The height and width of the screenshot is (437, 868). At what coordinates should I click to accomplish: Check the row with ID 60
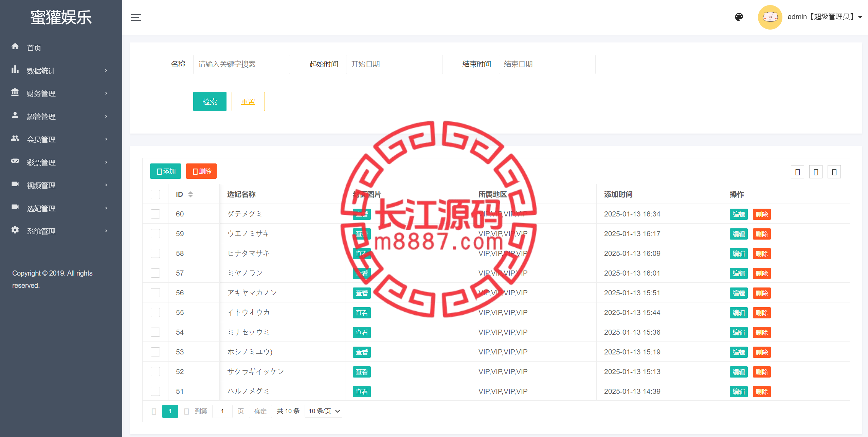pyautogui.click(x=155, y=214)
